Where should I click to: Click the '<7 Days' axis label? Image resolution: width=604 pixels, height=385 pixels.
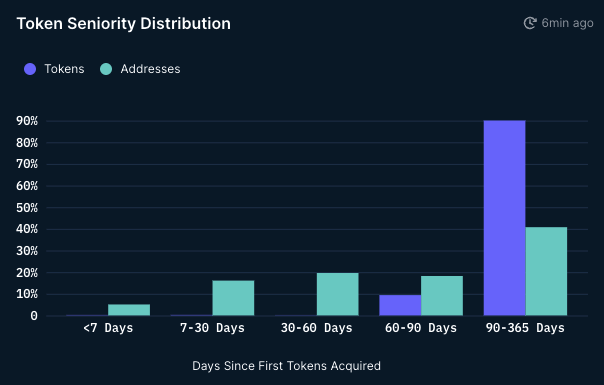(x=108, y=328)
